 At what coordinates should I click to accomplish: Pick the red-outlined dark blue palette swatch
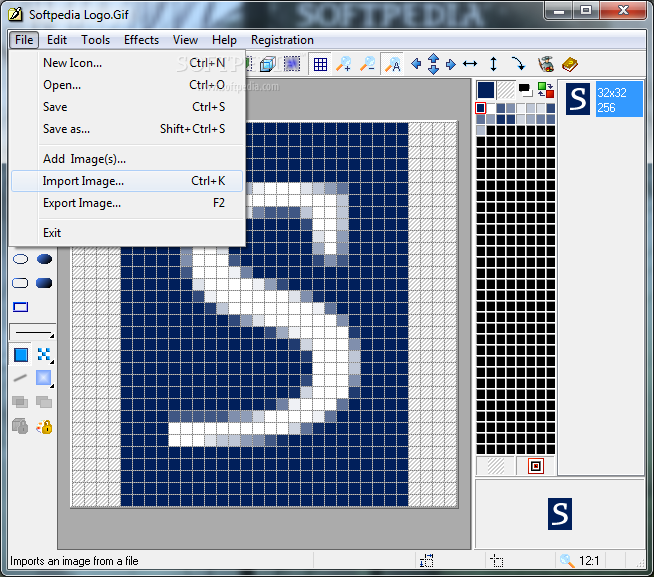(480, 108)
